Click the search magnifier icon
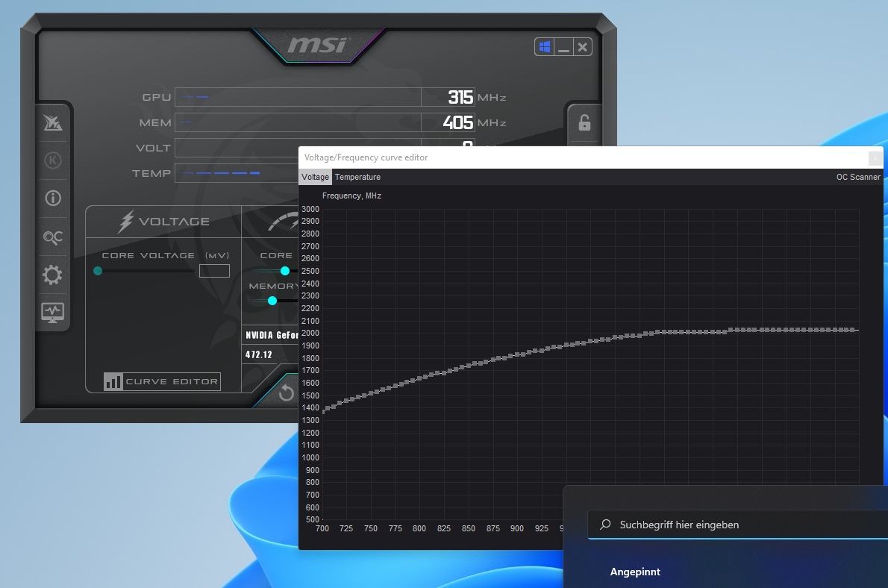Viewport: 888px width, 588px height. (605, 525)
